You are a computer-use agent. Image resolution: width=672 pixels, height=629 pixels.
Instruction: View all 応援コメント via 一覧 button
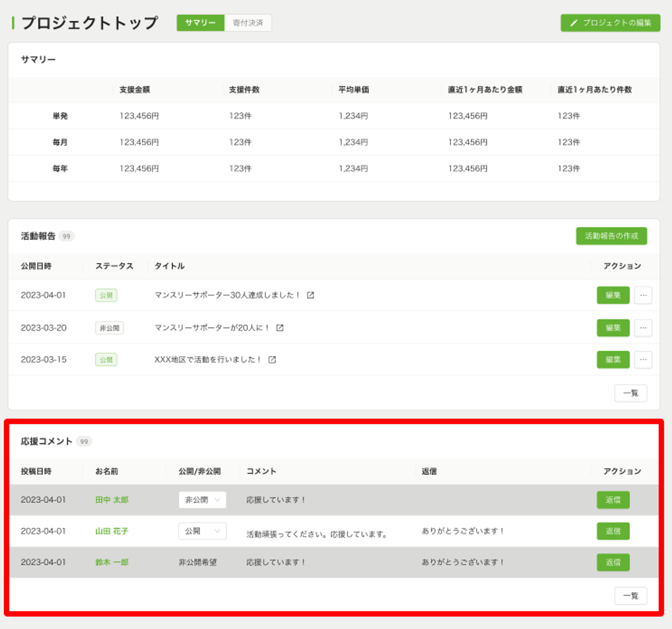coord(630,596)
